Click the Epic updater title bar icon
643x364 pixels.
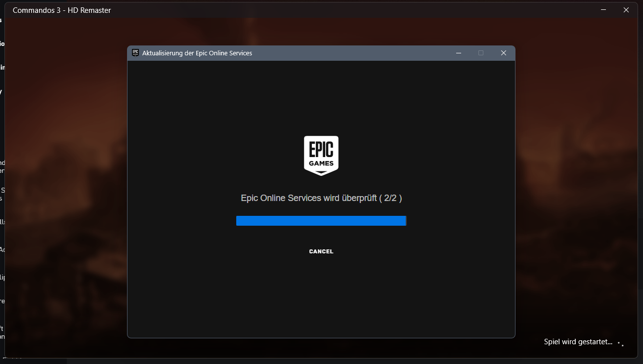tap(135, 53)
